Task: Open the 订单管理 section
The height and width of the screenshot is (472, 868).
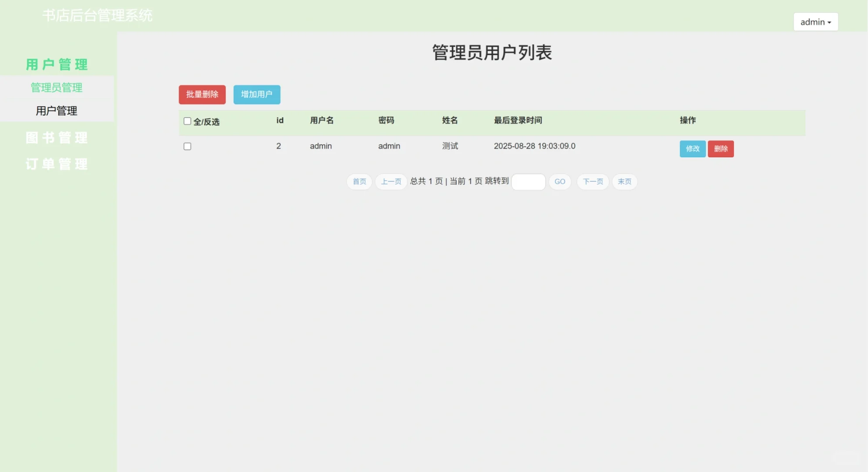Action: [x=56, y=164]
